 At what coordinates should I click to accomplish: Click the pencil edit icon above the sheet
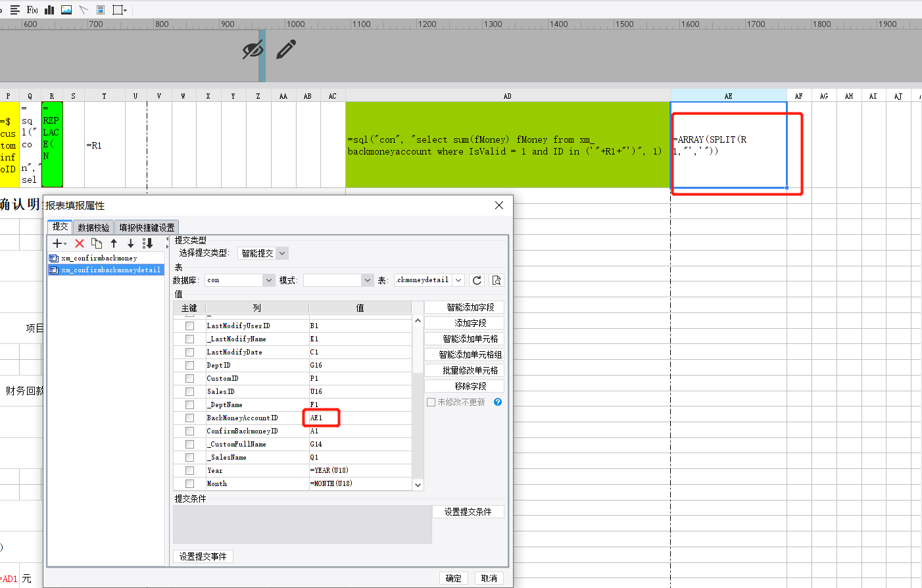(x=286, y=49)
